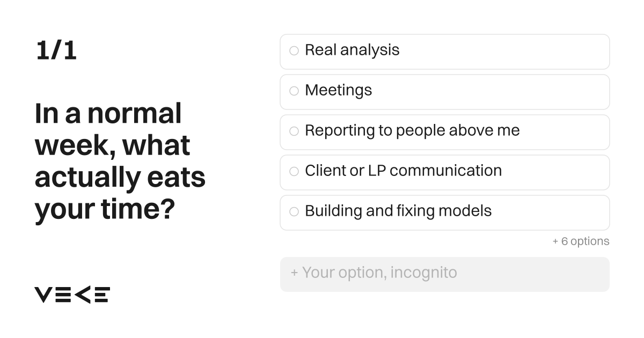Select the Meetings radio button
This screenshot has height=338, width=644.
[x=294, y=91]
